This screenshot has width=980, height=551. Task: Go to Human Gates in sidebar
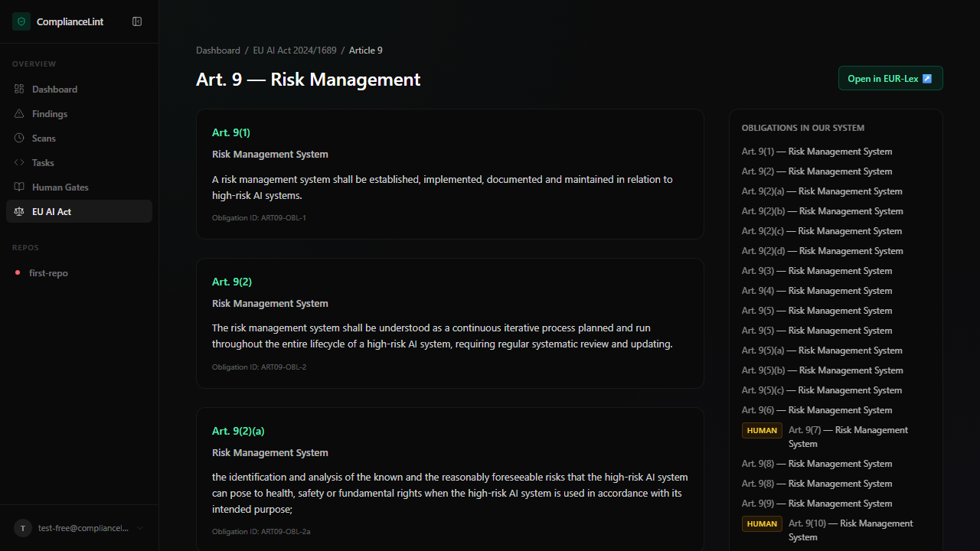pos(60,187)
